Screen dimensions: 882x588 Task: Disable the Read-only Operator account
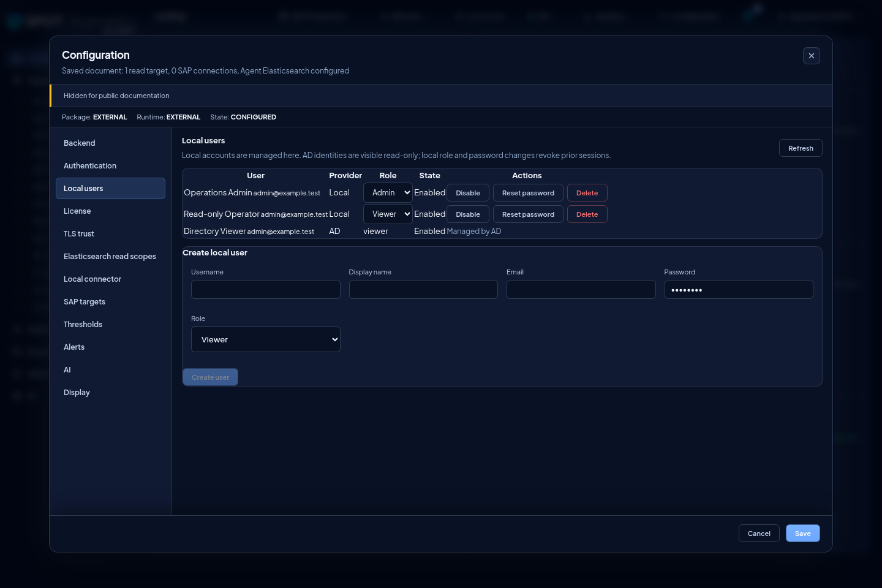pos(468,214)
